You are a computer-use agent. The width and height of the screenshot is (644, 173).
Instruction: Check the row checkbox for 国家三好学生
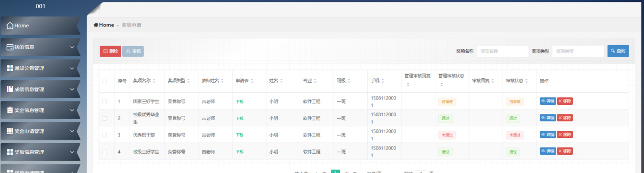coord(105,101)
